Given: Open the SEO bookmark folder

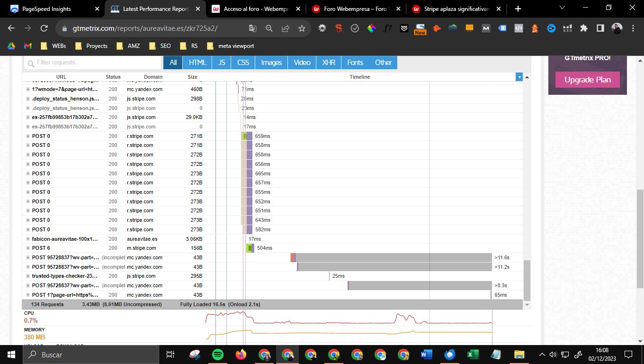Looking at the screenshot, I should 160,46.
